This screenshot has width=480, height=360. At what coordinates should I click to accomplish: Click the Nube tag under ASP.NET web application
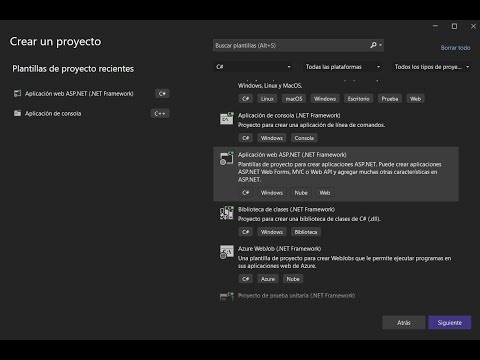tap(301, 192)
